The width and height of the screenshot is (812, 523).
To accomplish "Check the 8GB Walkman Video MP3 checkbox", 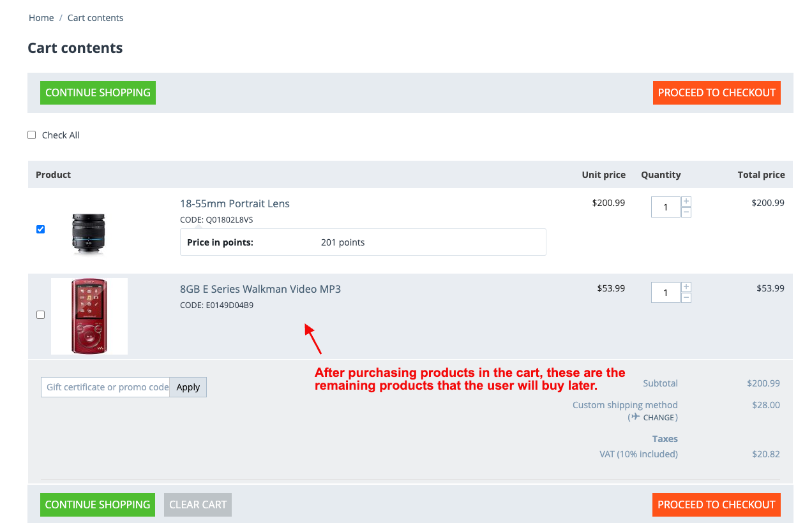I will 41,315.
